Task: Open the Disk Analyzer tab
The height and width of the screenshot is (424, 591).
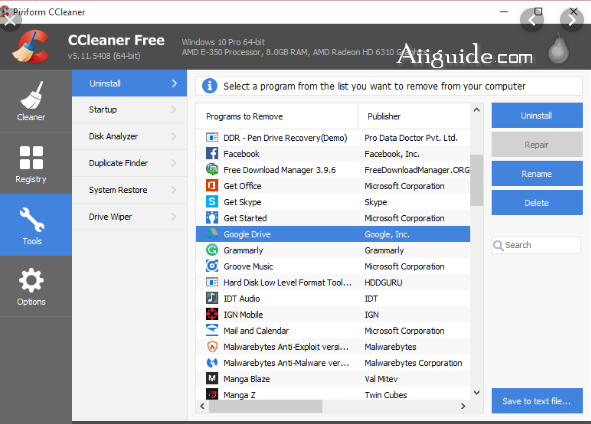Action: click(129, 136)
